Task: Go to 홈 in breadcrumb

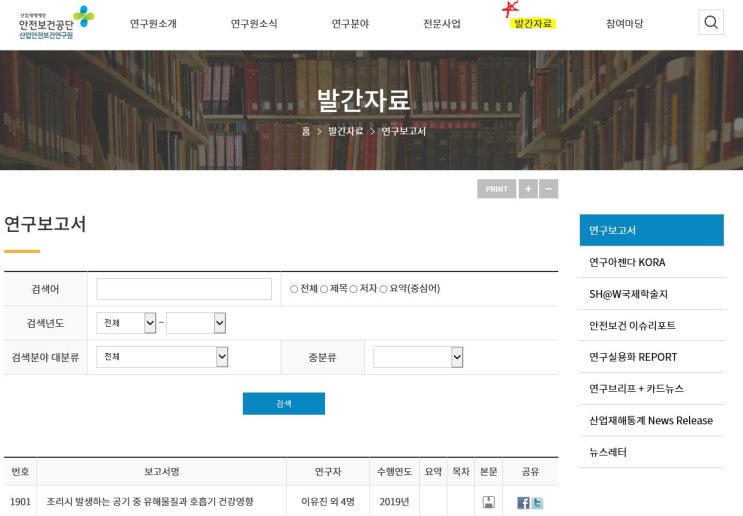Action: coord(306,131)
